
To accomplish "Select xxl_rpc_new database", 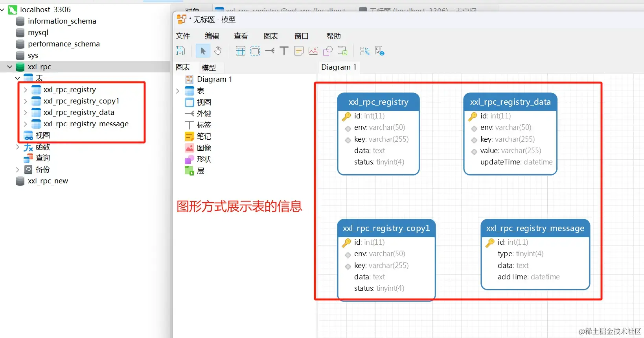I will [48, 181].
